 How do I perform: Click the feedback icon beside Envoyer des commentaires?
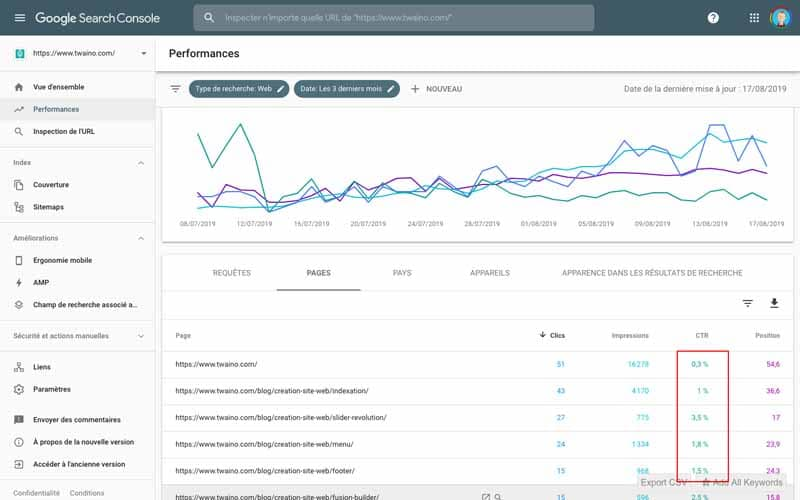[x=19, y=420]
